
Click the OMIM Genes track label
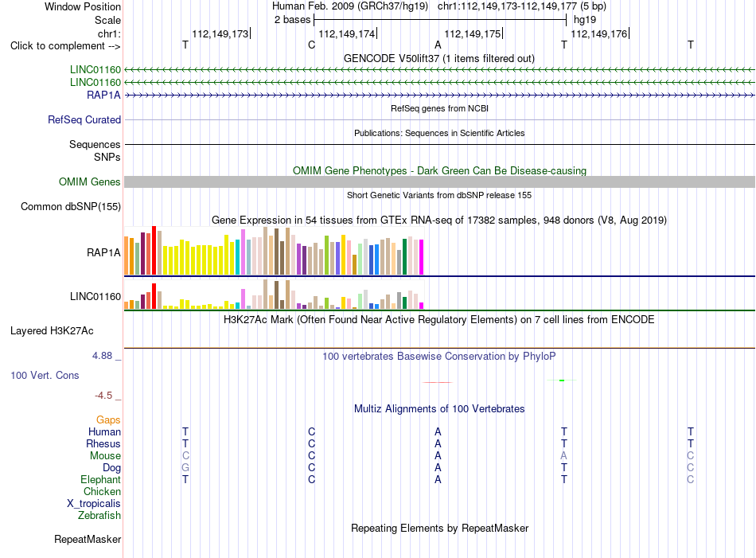point(89,181)
